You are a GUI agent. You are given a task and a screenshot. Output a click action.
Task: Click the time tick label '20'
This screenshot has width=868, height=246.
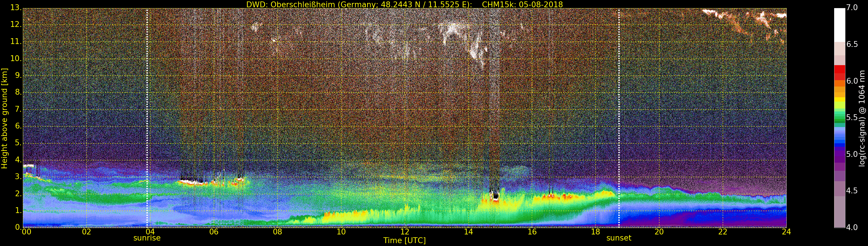click(x=659, y=232)
